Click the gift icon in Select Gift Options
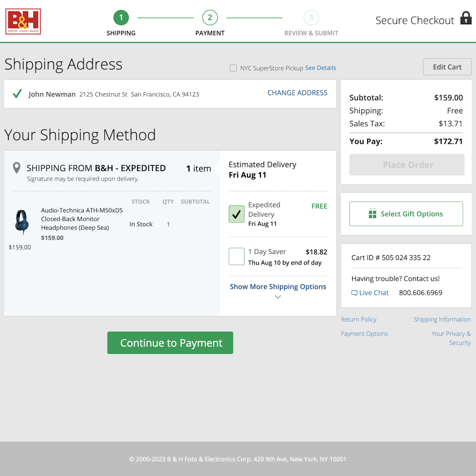476x476 pixels. pyautogui.click(x=372, y=213)
